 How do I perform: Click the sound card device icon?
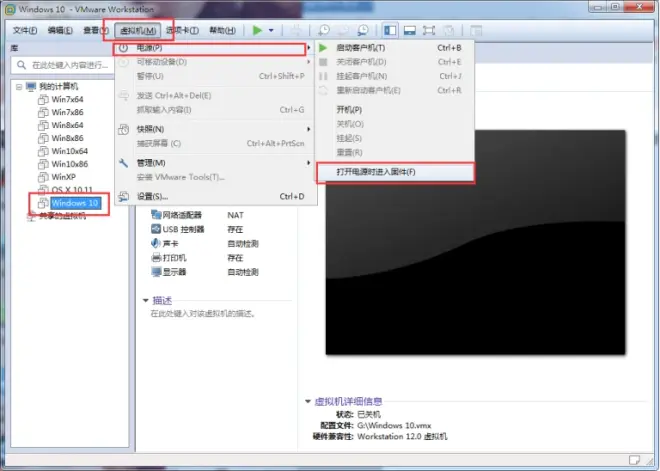tap(156, 243)
